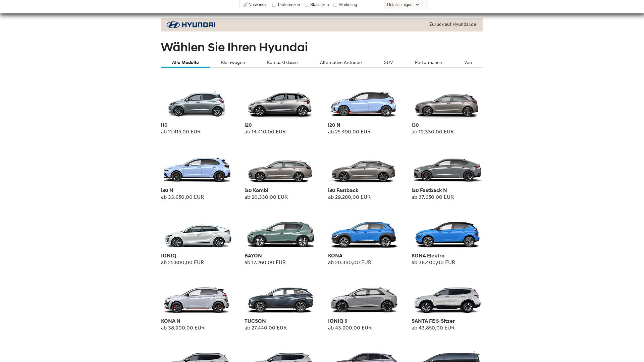Enable the Präferenzen cookie checkbox
Viewport: 644px width, 362px height.
tap(274, 5)
